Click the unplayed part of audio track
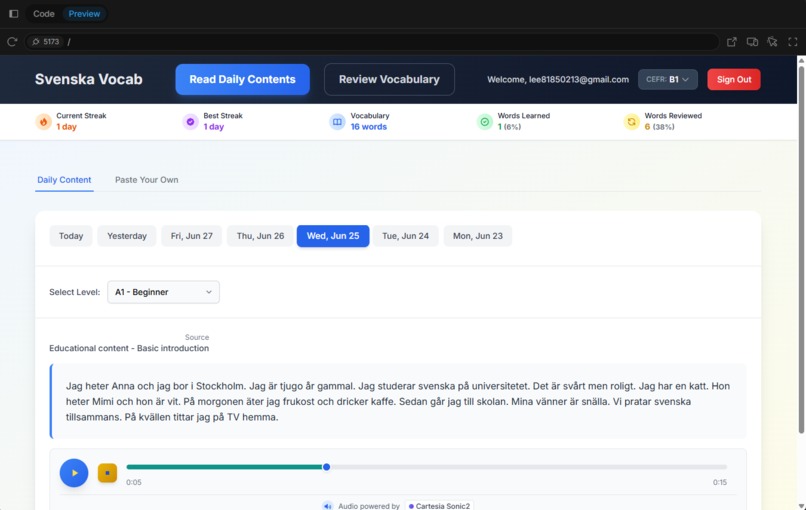The width and height of the screenshot is (806, 510). [528, 467]
